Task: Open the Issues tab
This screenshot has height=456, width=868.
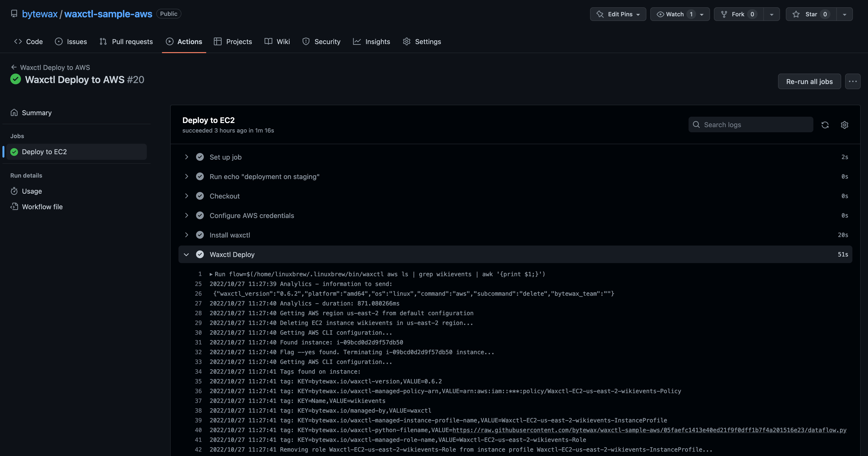Action: click(71, 41)
